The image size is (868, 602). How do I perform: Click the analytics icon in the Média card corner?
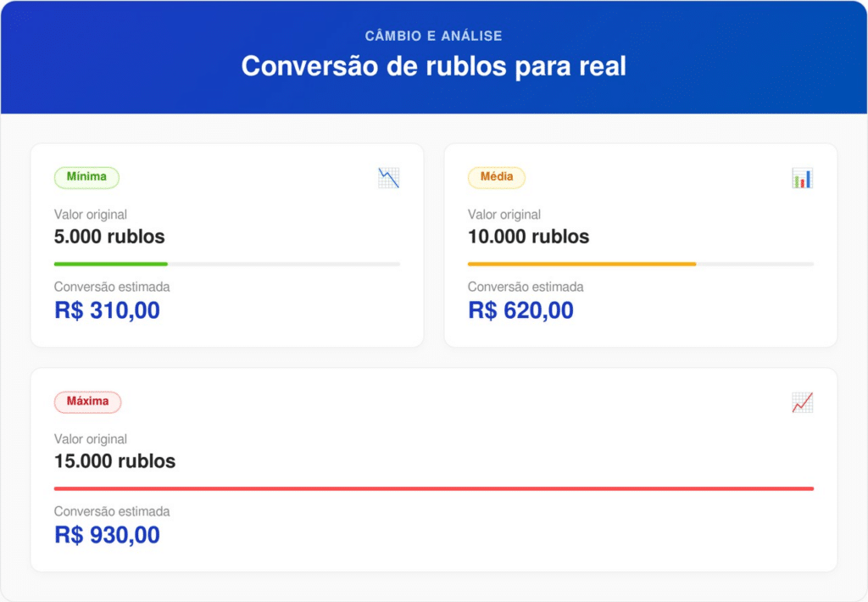803,177
